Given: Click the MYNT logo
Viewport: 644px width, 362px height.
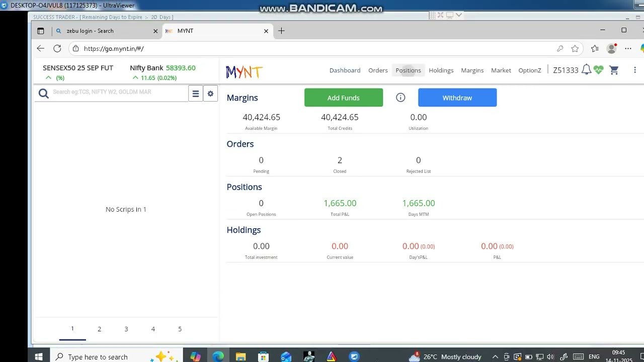Looking at the screenshot, I should click(244, 72).
